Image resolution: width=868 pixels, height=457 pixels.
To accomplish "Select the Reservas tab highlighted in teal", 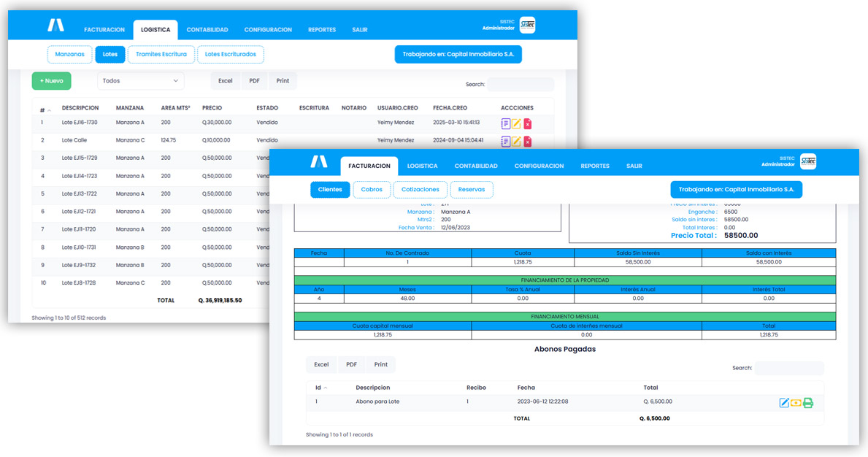I will (472, 189).
